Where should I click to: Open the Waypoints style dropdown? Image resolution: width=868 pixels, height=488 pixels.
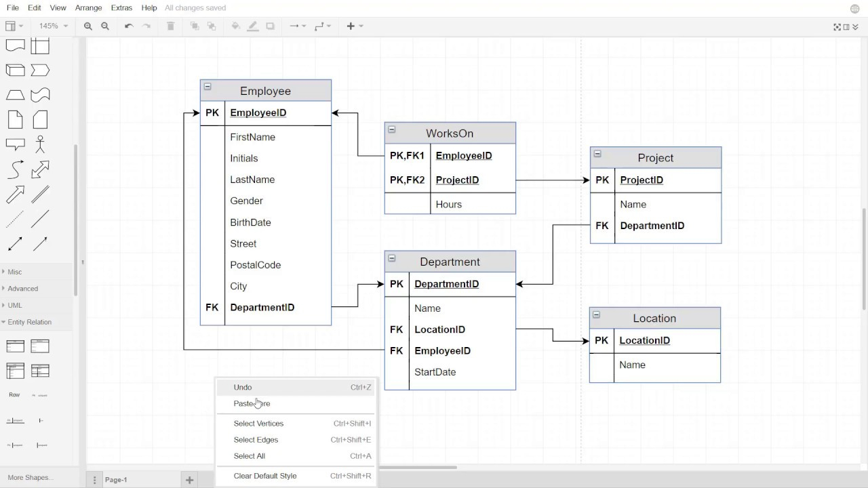[323, 26]
